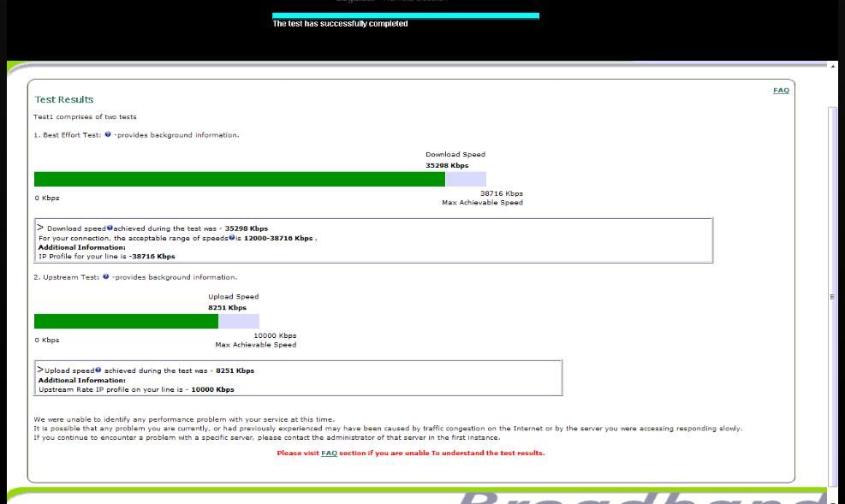Click help icon next to Best Effort Test
This screenshot has width=845, height=504.
point(108,134)
